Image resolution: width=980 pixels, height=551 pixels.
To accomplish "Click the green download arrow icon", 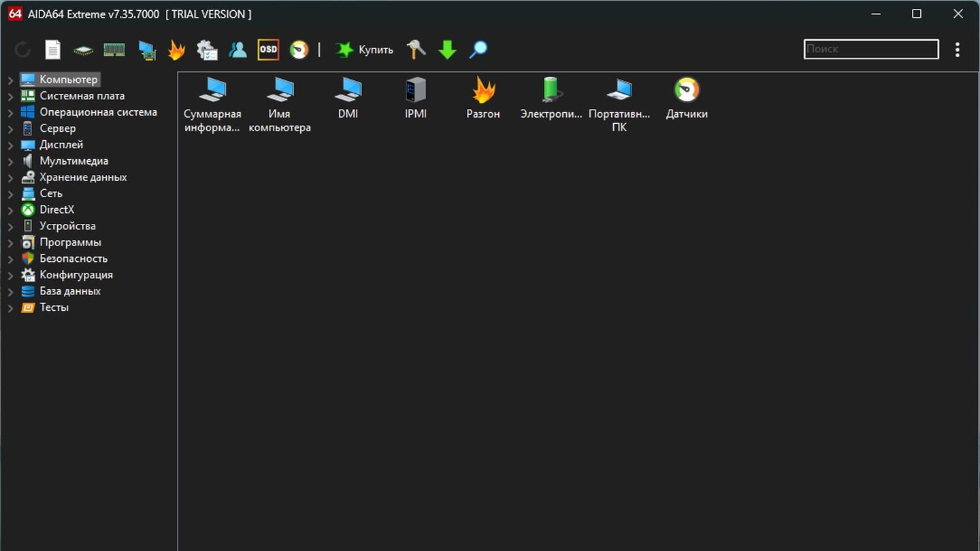I will click(x=447, y=50).
